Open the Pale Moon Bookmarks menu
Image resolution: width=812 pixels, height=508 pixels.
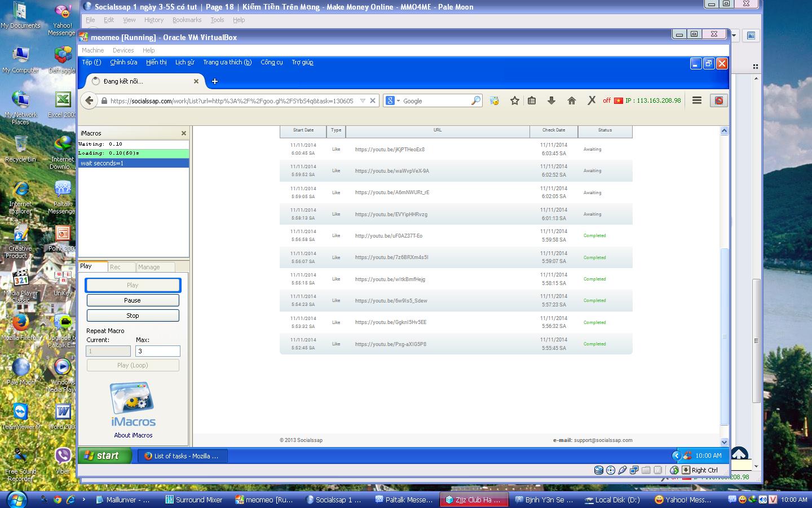[187, 20]
